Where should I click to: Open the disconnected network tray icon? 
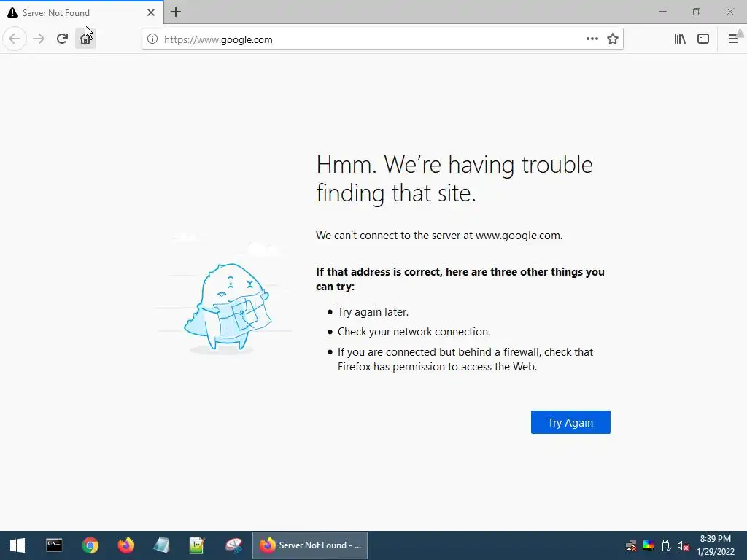(x=631, y=545)
